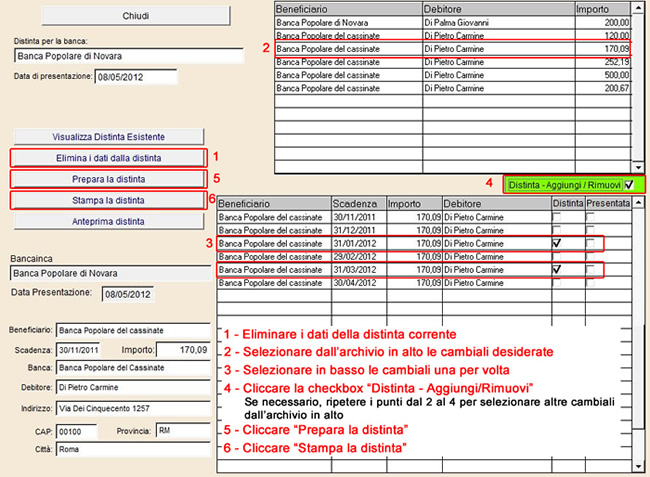Screen dimensions: 650x477
Task: Toggle Presentata checkbox for 31/03/2012 row
Action: tap(590, 270)
